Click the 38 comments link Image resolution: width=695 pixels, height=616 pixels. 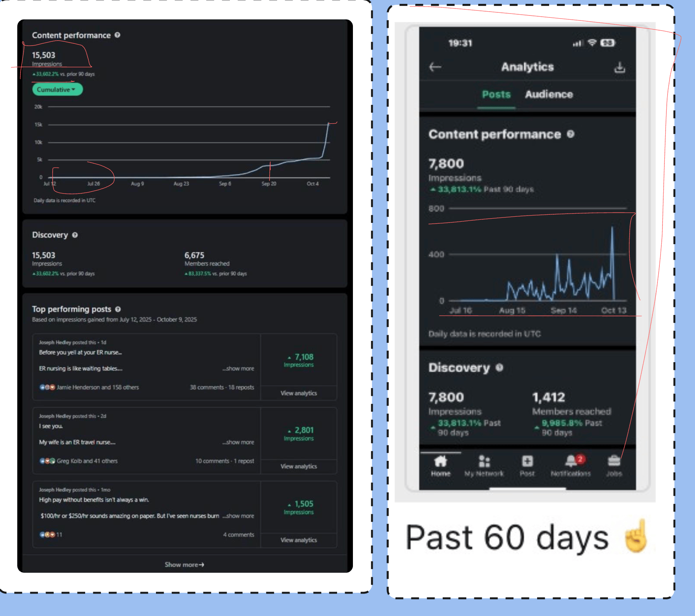207,387
